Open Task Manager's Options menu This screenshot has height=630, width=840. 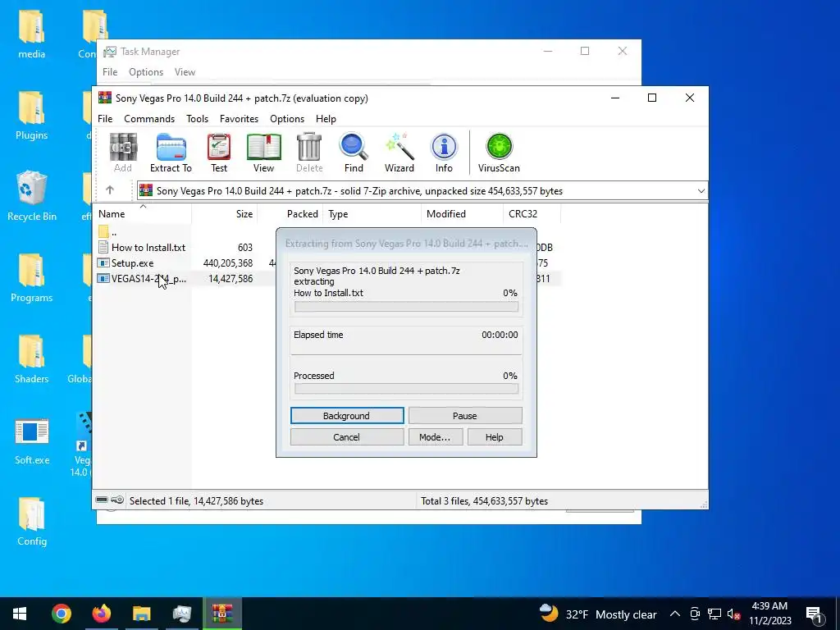(x=146, y=72)
